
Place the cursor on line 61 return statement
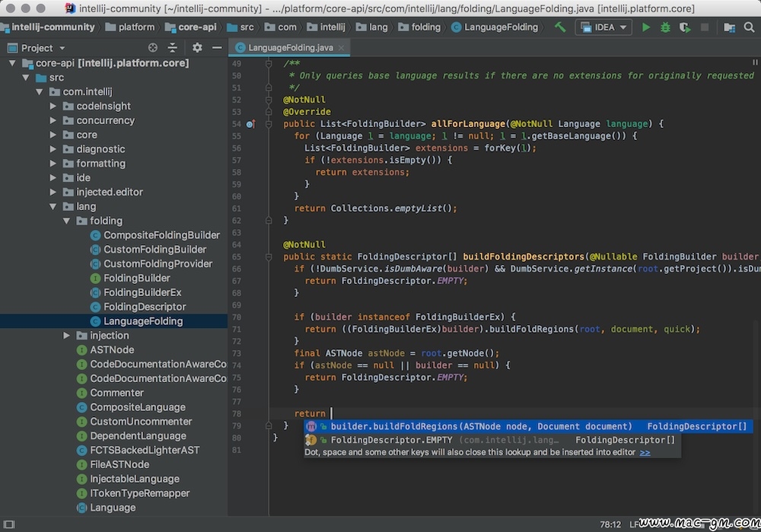(375, 209)
